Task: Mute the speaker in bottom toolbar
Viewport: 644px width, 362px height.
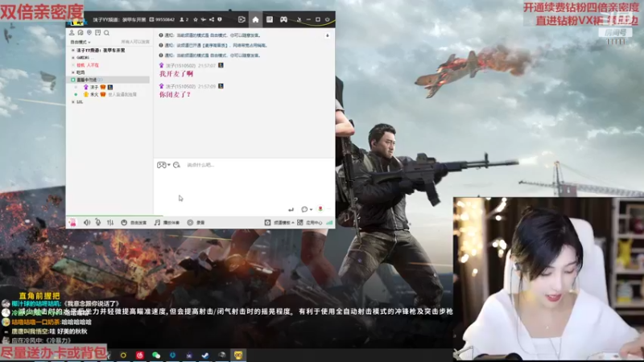Action: tap(87, 223)
